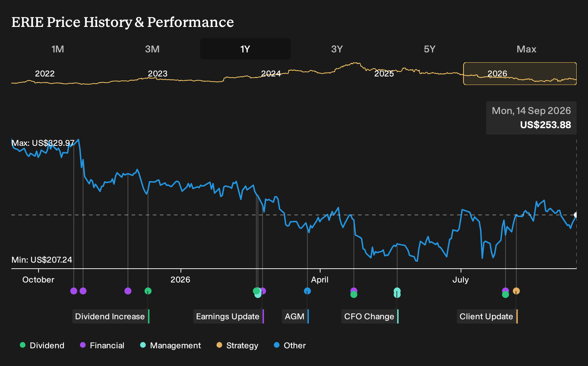Click the April axis label
The image size is (588, 366).
[320, 280]
